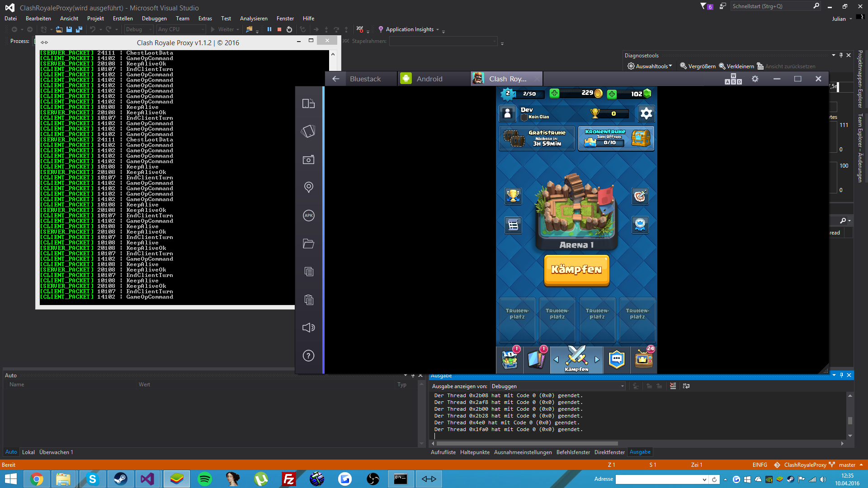Image resolution: width=868 pixels, height=488 pixels.
Task: Click the stop debugging red square
Action: [279, 29]
